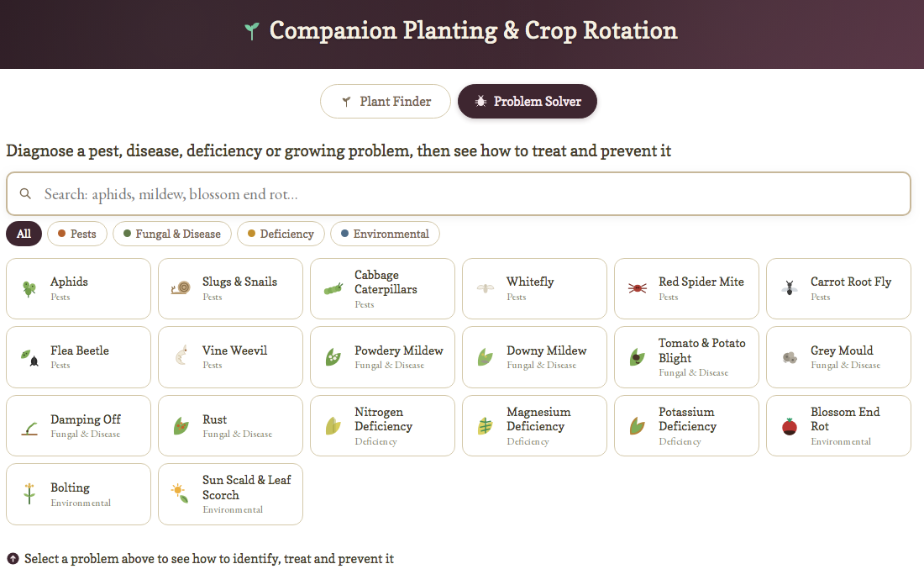Click the green caterpillar icon
The height and width of the screenshot is (585, 924).
(333, 289)
